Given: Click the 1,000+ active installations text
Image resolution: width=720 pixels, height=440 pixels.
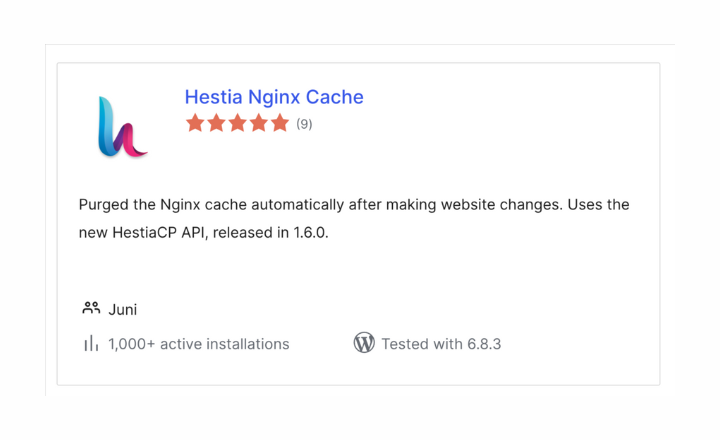Looking at the screenshot, I should (199, 344).
